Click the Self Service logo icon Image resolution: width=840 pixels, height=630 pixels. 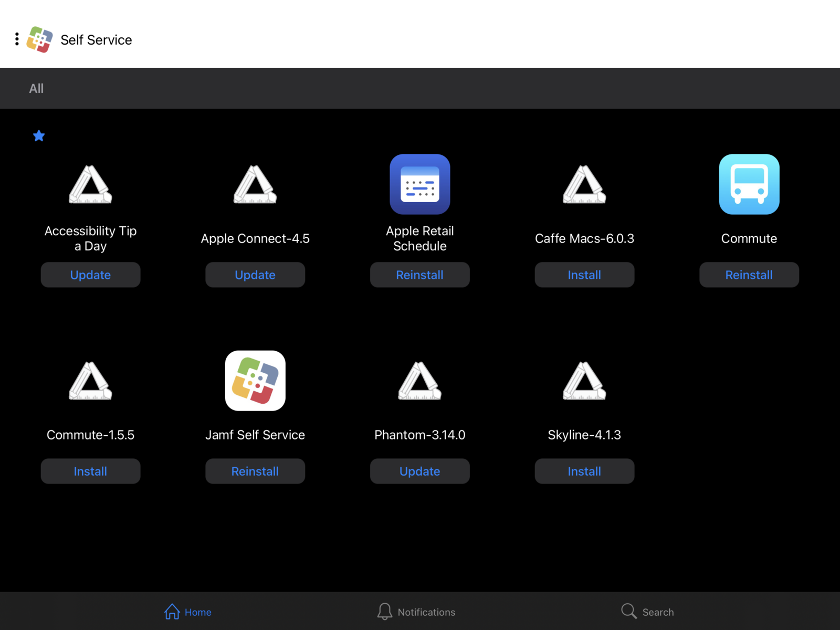[40, 39]
